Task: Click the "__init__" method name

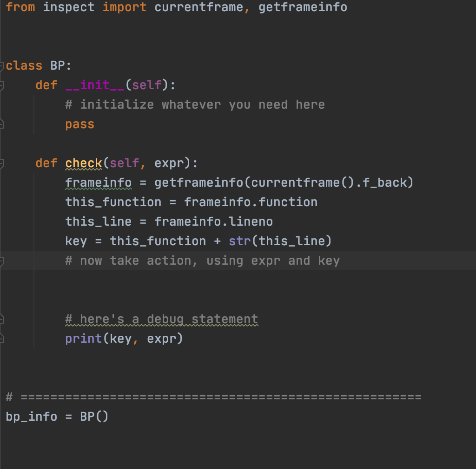Action: [x=95, y=85]
